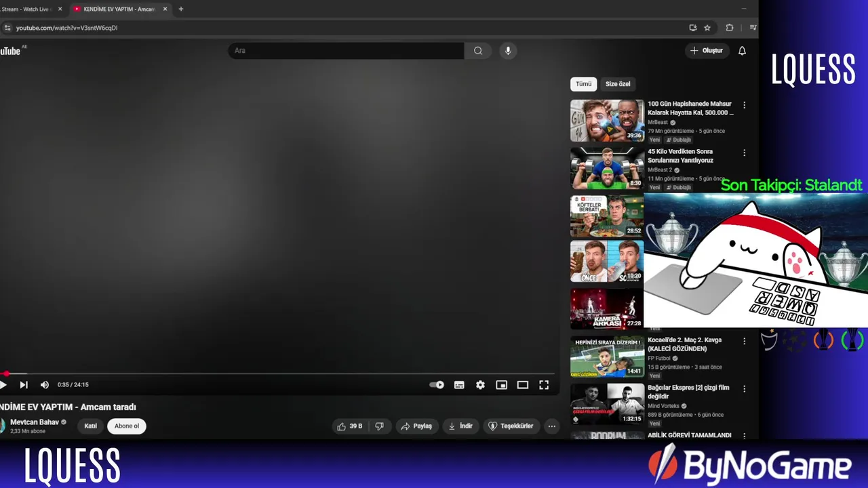Open options for Kocaeli'de 2. Maç video
Viewport: 868px width, 488px height.
coord(744,341)
